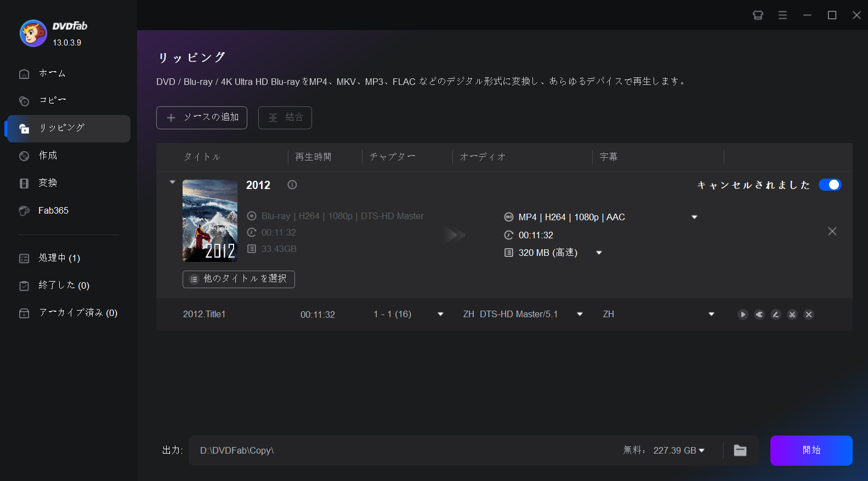Viewport: 868px width, 481px height.
Task: Remove the 2012 source with the large X
Action: pyautogui.click(x=832, y=231)
